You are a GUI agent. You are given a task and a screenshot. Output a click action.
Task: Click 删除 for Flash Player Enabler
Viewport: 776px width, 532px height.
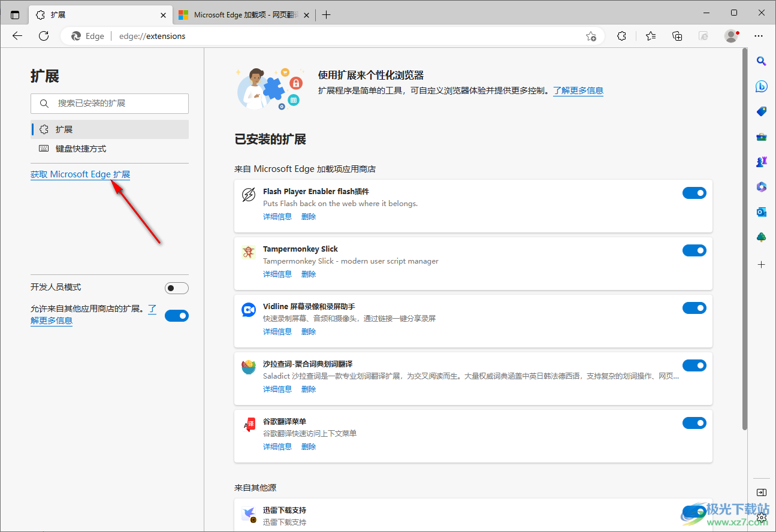pos(309,216)
